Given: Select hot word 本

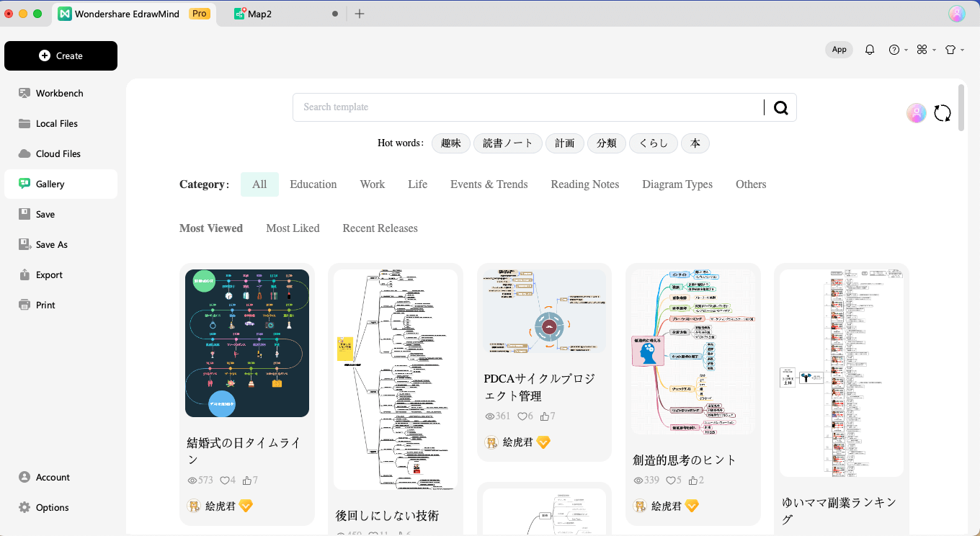Looking at the screenshot, I should (695, 143).
